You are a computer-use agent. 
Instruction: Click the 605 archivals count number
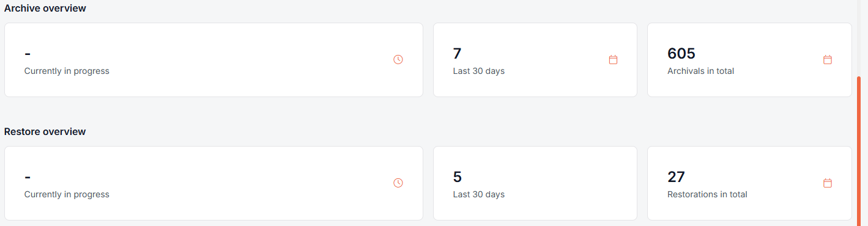pos(681,54)
